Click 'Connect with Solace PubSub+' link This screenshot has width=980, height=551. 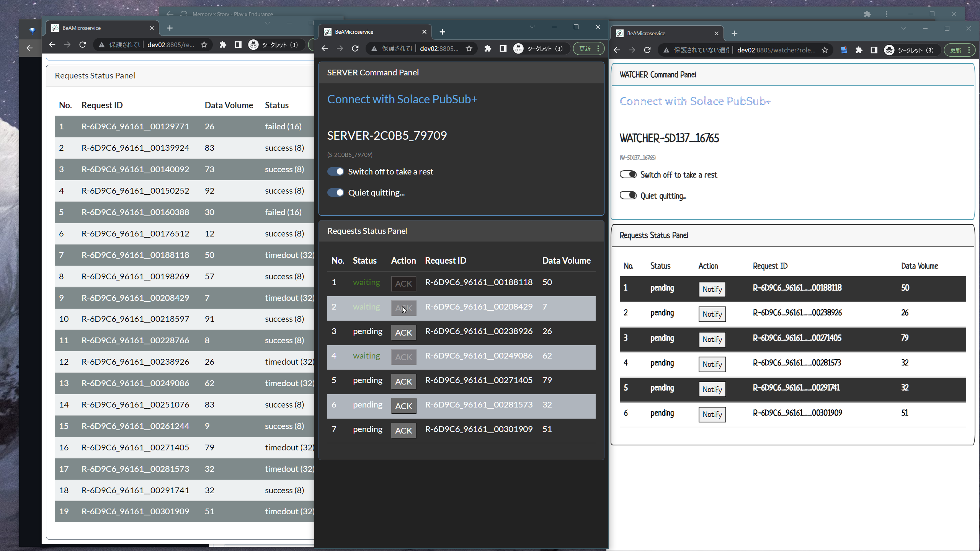coord(402,99)
